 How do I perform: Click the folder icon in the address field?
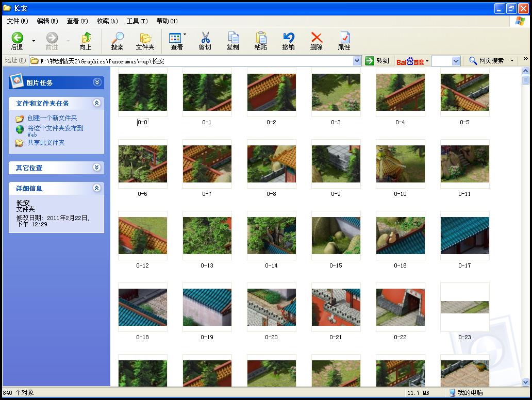pos(34,61)
